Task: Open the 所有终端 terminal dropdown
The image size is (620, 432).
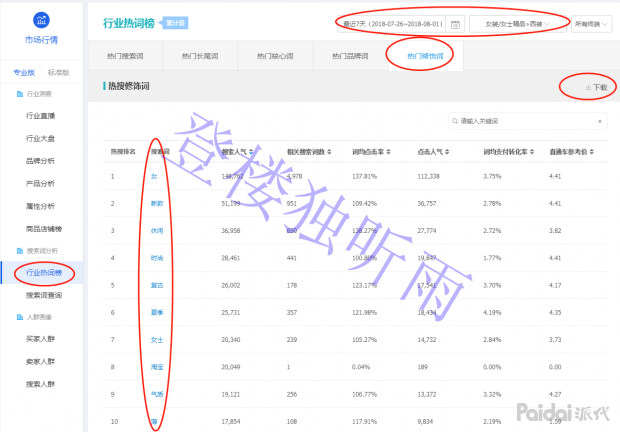Action: pos(591,24)
